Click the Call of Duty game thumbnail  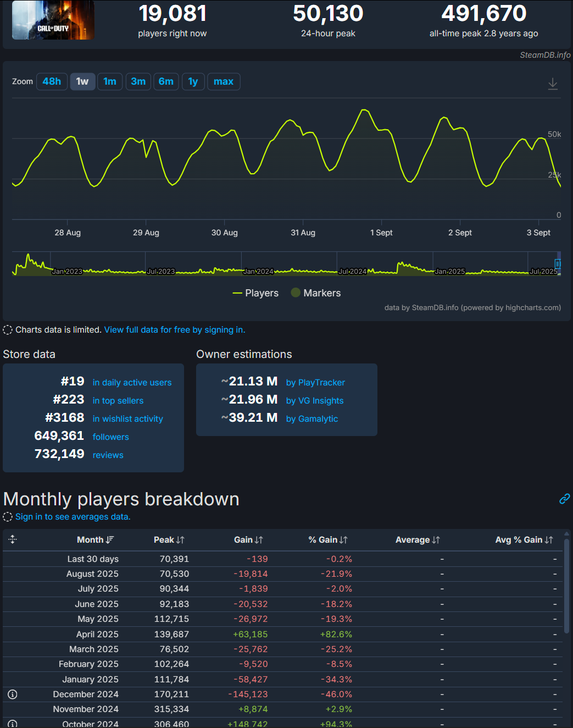click(x=53, y=20)
